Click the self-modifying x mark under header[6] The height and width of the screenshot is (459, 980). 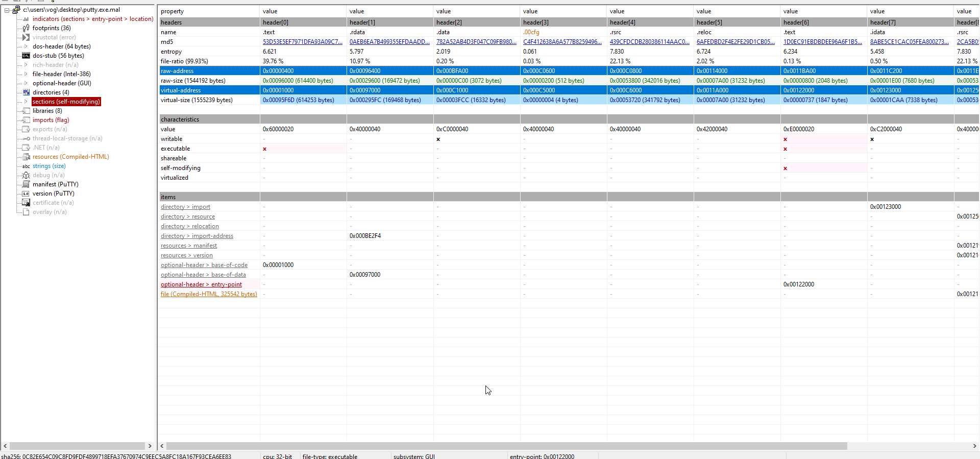tap(785, 168)
